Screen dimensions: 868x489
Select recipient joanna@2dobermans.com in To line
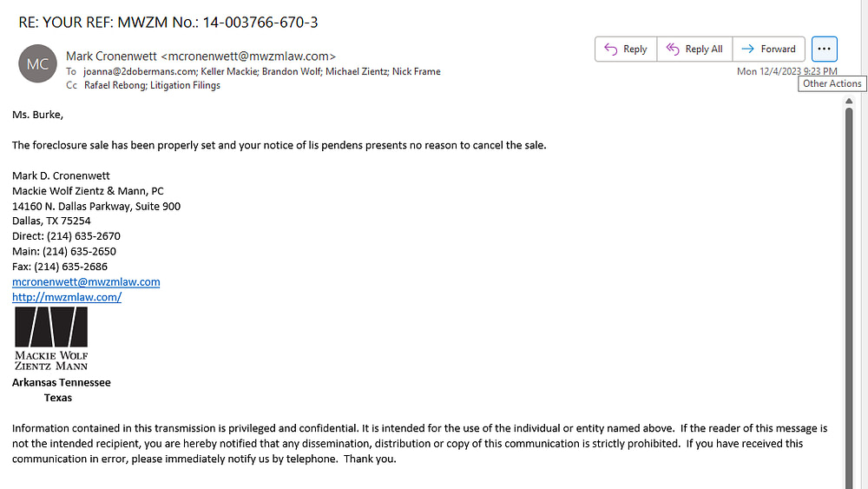(140, 71)
